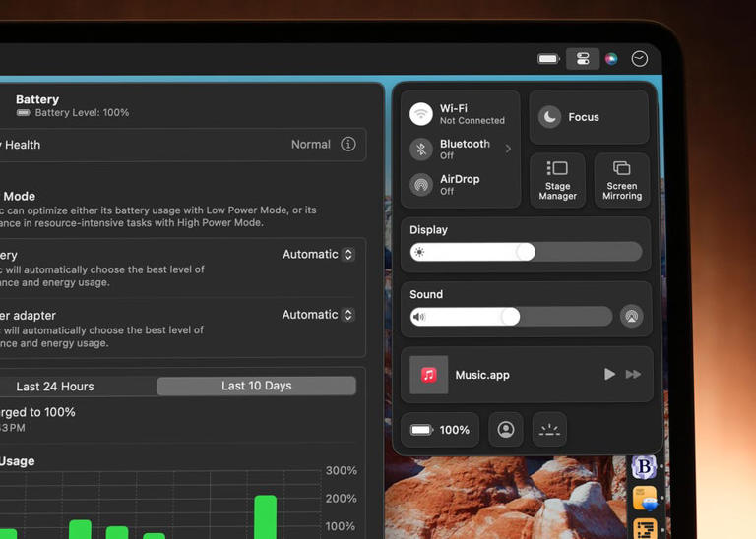Open power adapter Automatic energy dropdown

tap(318, 315)
